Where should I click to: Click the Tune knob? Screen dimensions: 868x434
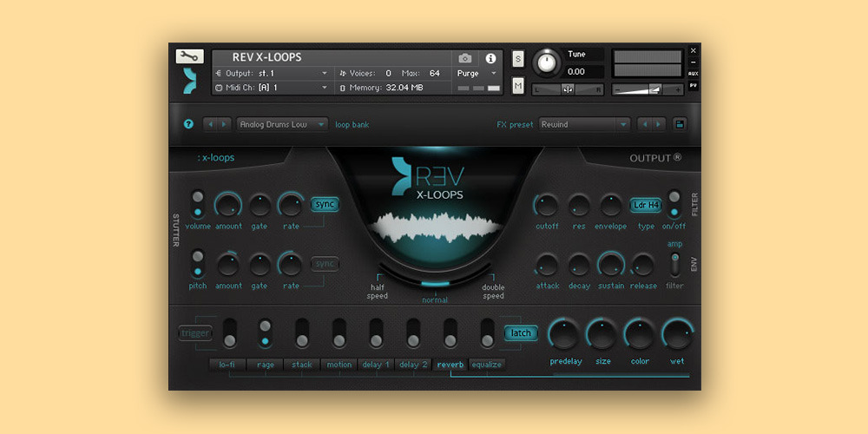(546, 62)
